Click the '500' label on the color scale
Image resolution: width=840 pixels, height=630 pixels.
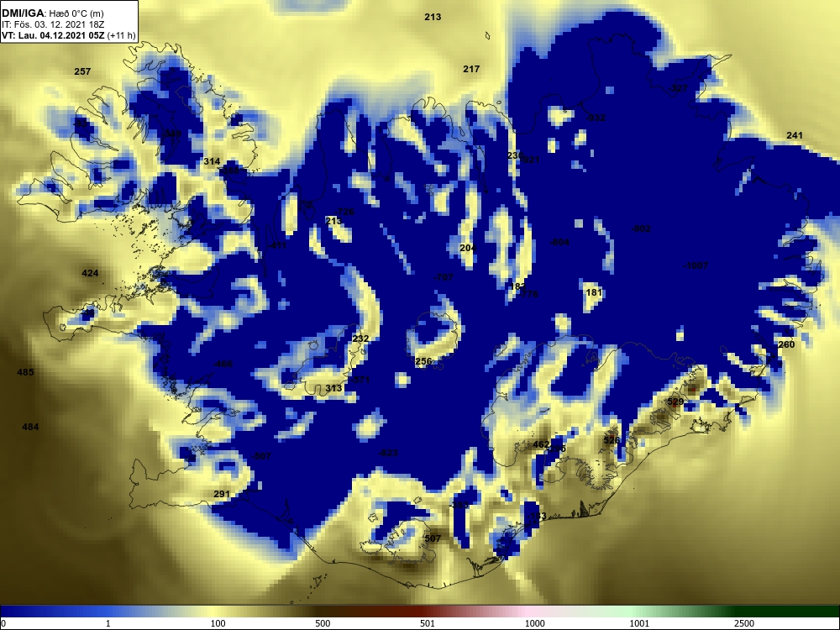click(x=323, y=623)
